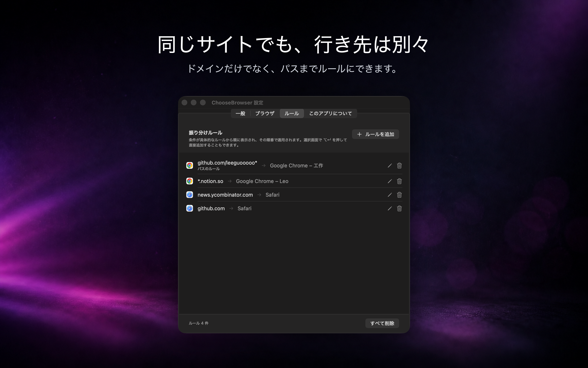Click the すべて削除 button
This screenshot has height=368, width=588.
[x=382, y=323]
